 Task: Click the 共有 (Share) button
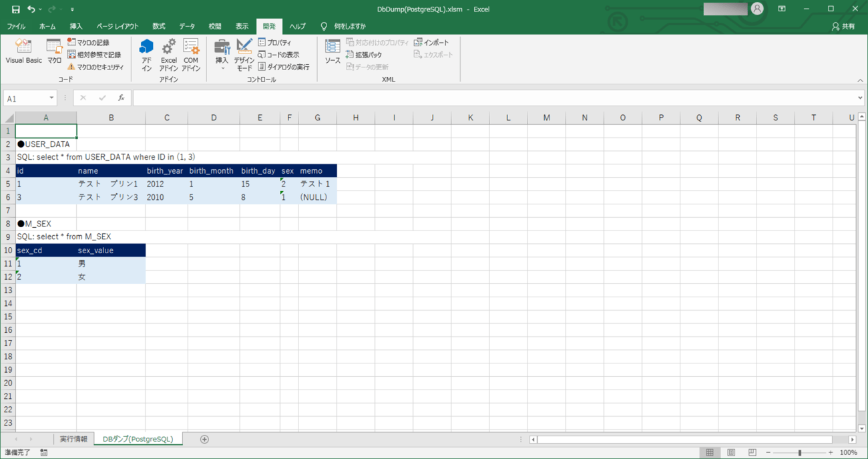843,27
